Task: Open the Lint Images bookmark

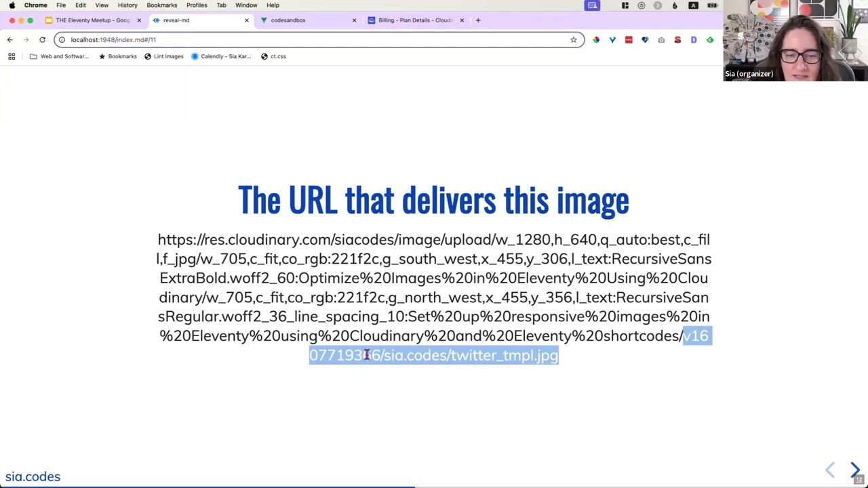Action: 164,56
